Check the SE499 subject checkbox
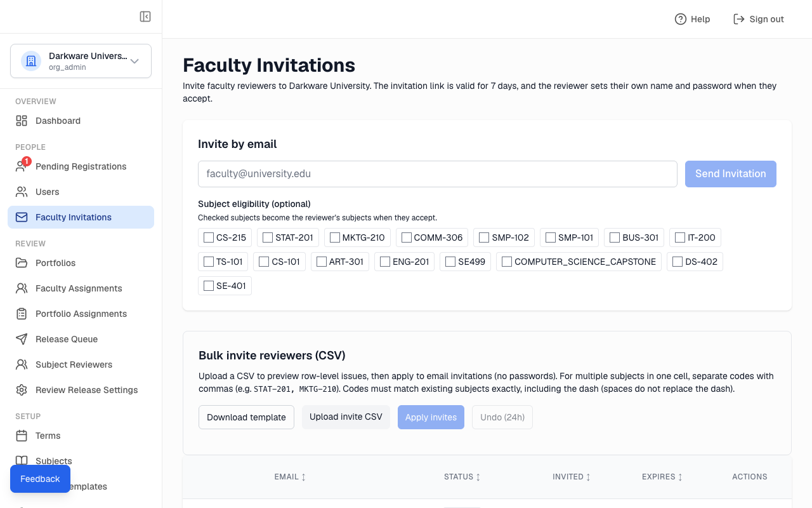The image size is (812, 508). (x=450, y=262)
